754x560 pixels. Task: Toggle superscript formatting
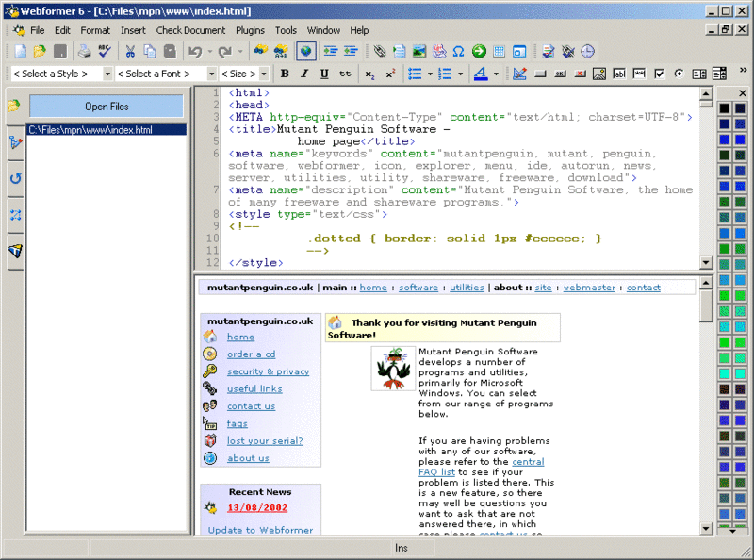[x=390, y=74]
